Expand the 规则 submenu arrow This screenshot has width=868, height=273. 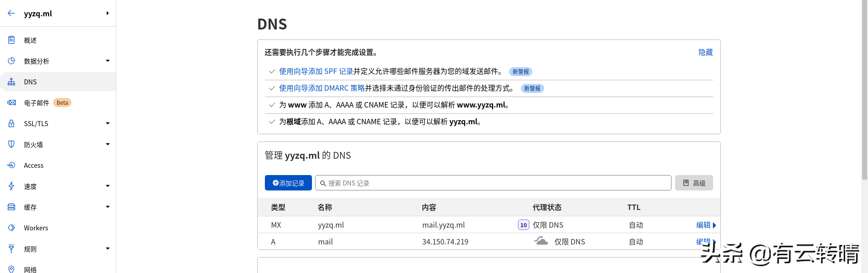coord(108,249)
